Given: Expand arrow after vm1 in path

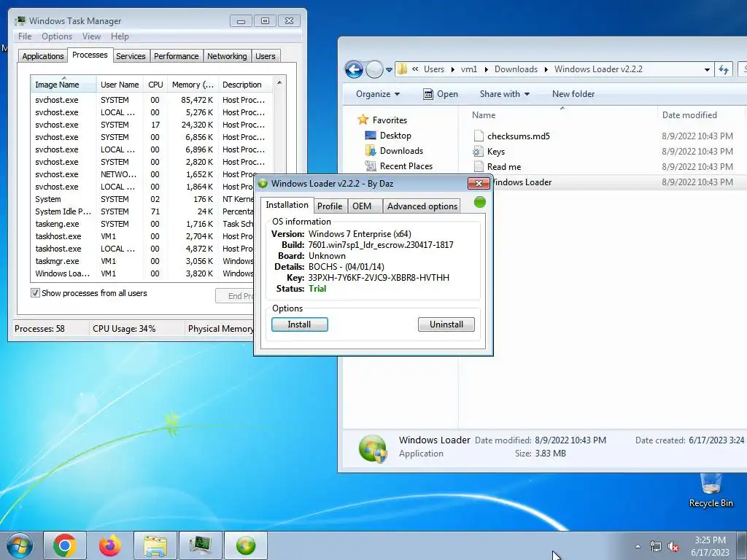Looking at the screenshot, I should tap(486, 69).
